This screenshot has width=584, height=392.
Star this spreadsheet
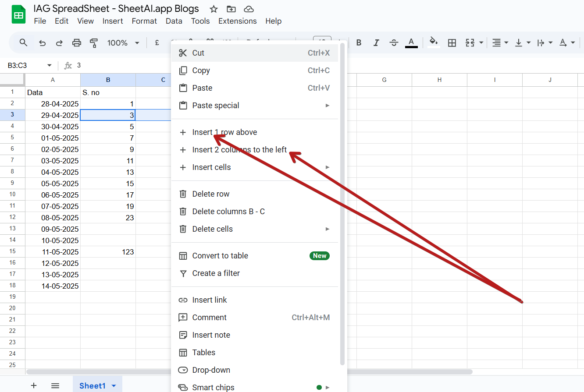coord(214,9)
